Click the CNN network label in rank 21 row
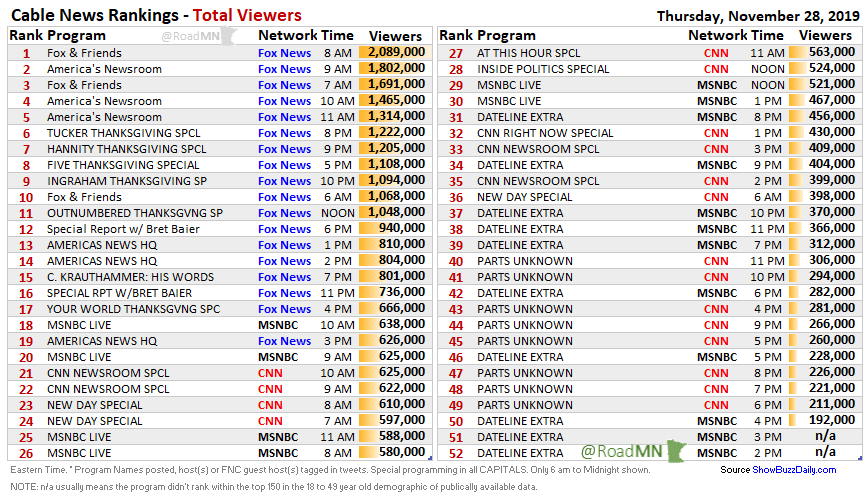The height and width of the screenshot is (495, 867). click(x=270, y=373)
